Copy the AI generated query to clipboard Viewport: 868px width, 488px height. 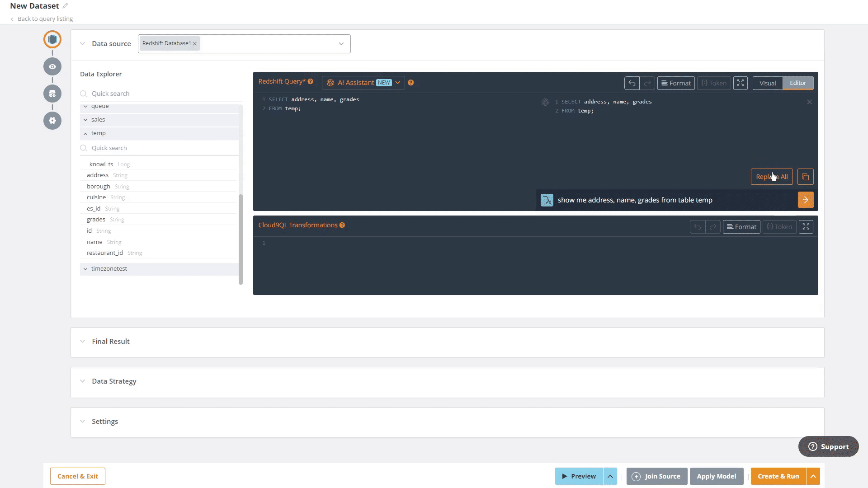[805, 177]
